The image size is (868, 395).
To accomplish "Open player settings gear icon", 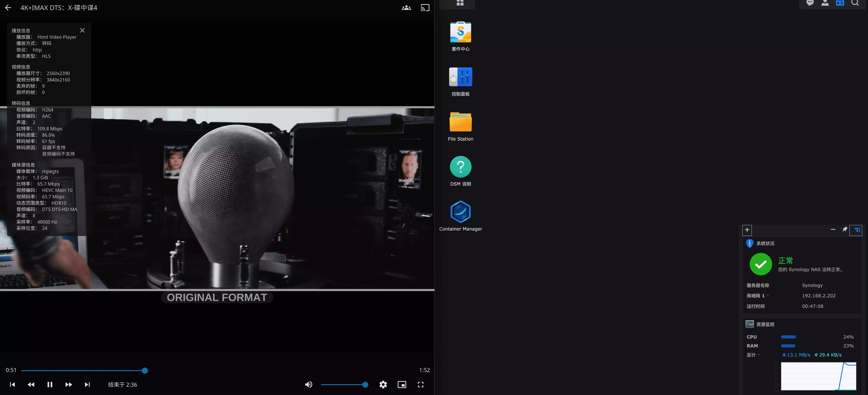I will tap(383, 385).
